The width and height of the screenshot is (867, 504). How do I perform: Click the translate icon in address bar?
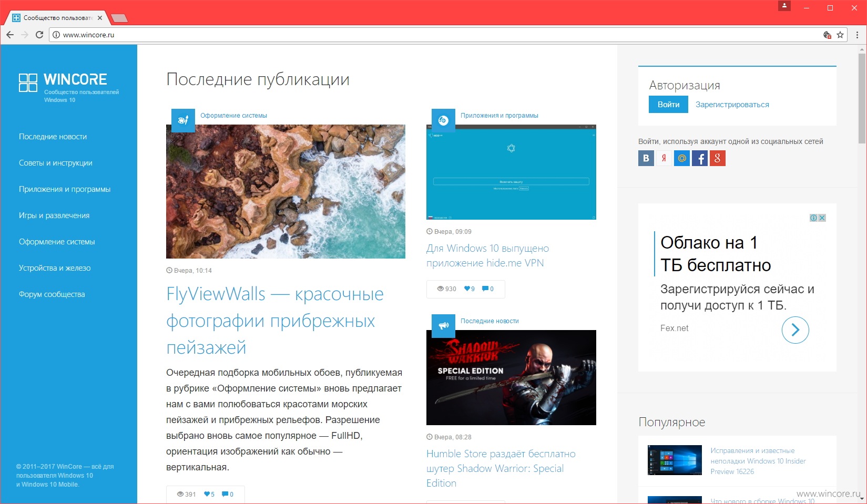click(827, 35)
